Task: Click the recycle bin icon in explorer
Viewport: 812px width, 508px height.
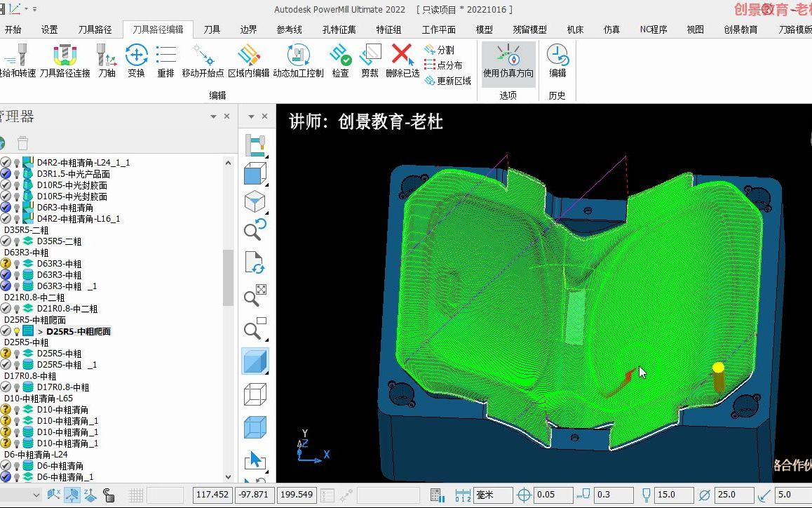Action: pyautogui.click(x=22, y=142)
